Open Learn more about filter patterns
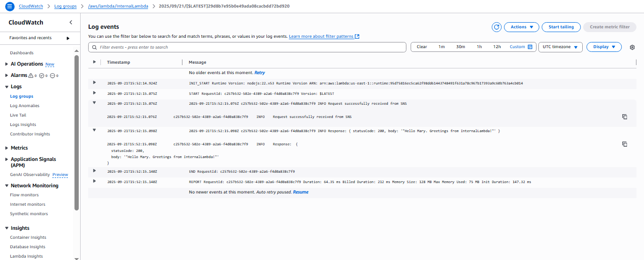Image resolution: width=644 pixels, height=260 pixels. coord(321,36)
